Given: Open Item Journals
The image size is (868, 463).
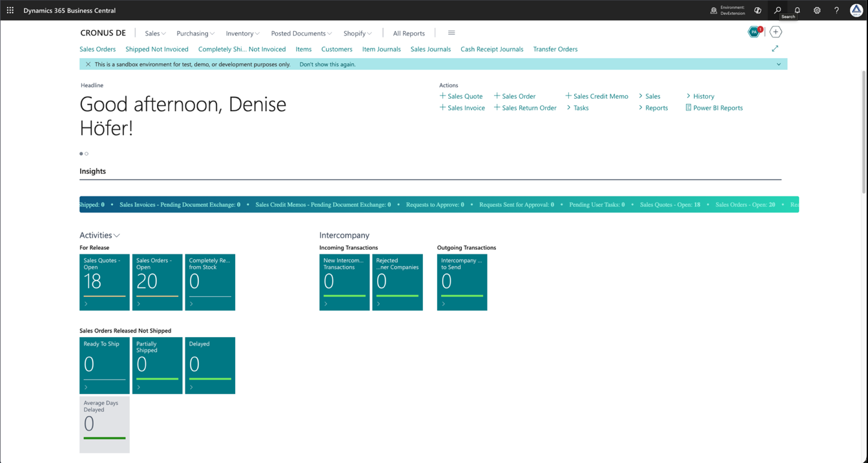Looking at the screenshot, I should coord(382,49).
